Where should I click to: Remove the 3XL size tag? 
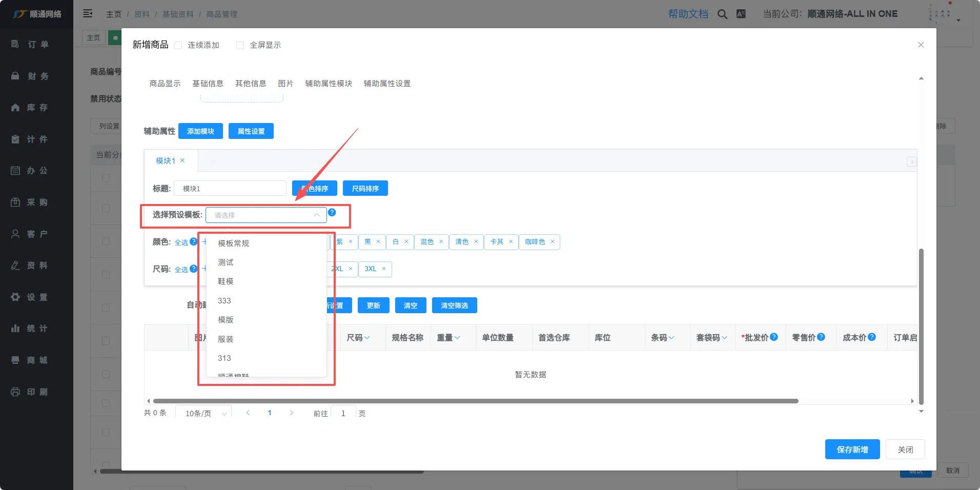[x=383, y=269]
